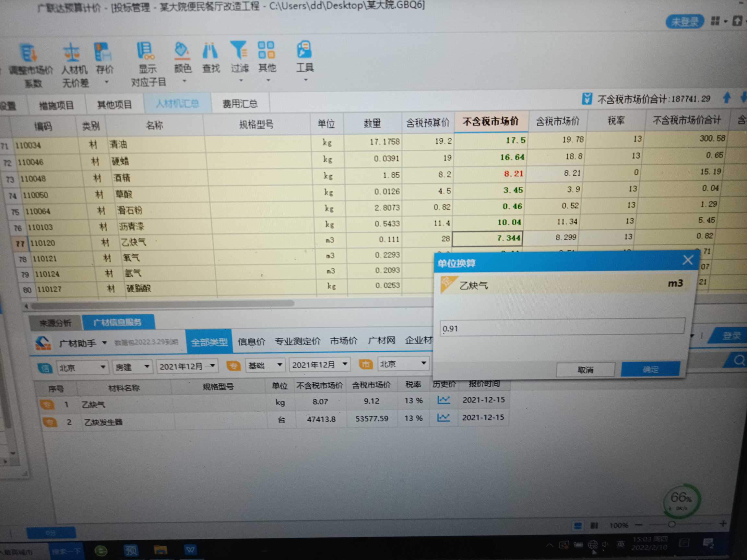The image size is (747, 560).
Task: Click the zoom in plus button
Action: (723, 524)
